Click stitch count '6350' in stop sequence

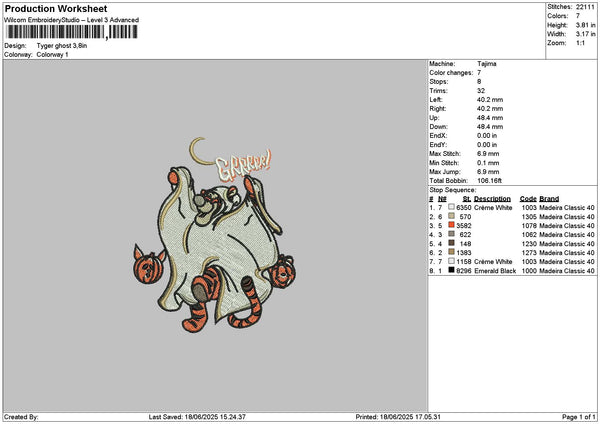(x=464, y=208)
